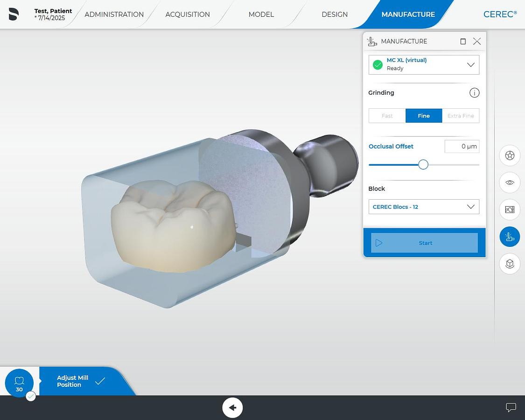This screenshot has width=525, height=420.
Task: Open the color wheel tool in the sidebar
Action: (509, 155)
